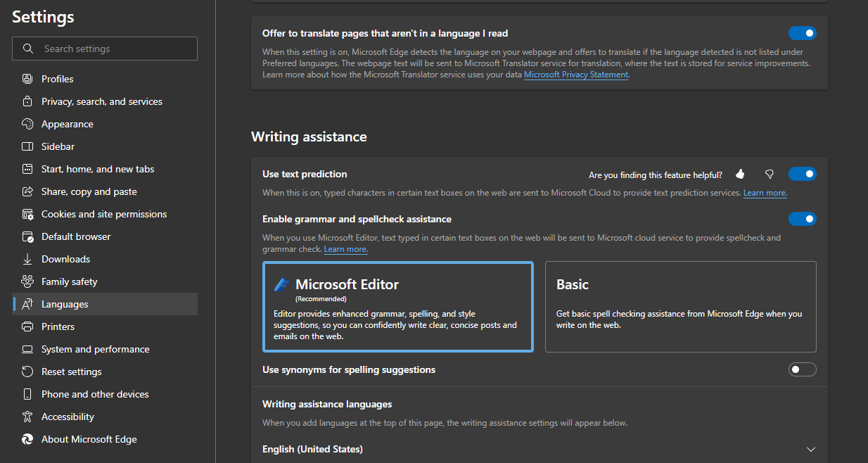Open Microsoft Privacy Statement link
Image resolution: width=868 pixels, height=463 pixels.
(x=576, y=75)
